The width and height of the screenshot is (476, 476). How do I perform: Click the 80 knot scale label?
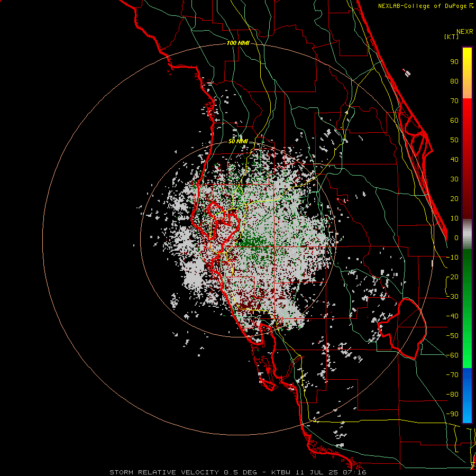(454, 81)
